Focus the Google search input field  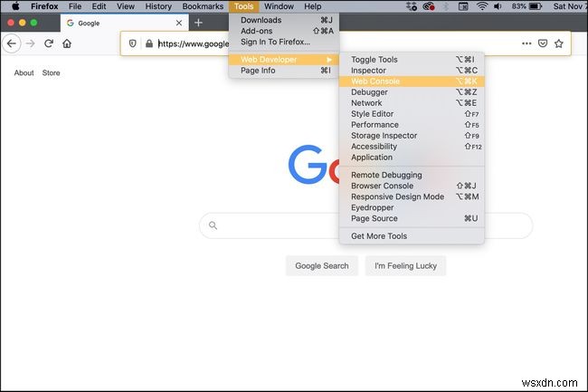tap(365, 225)
